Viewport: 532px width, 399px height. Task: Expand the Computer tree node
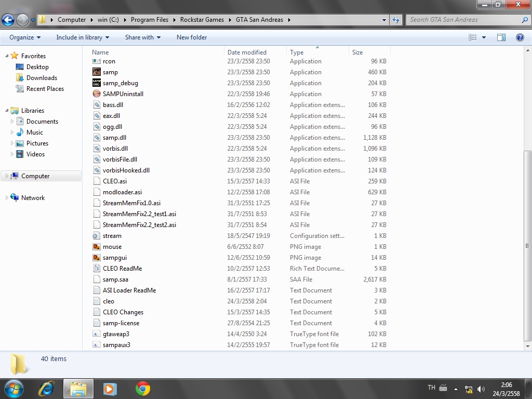click(7, 176)
